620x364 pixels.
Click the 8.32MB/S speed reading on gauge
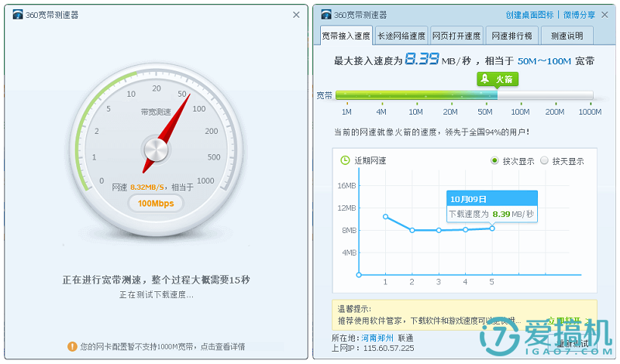pyautogui.click(x=147, y=187)
